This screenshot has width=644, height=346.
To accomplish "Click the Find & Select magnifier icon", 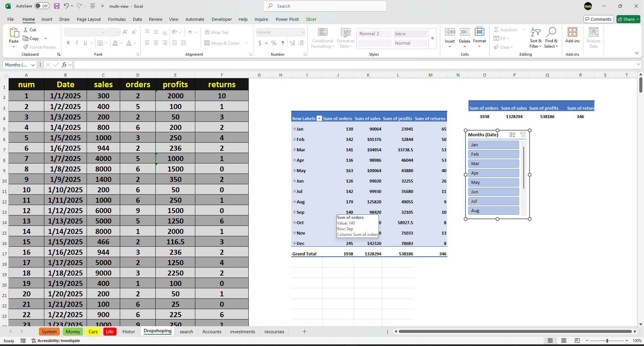I will [x=551, y=32].
